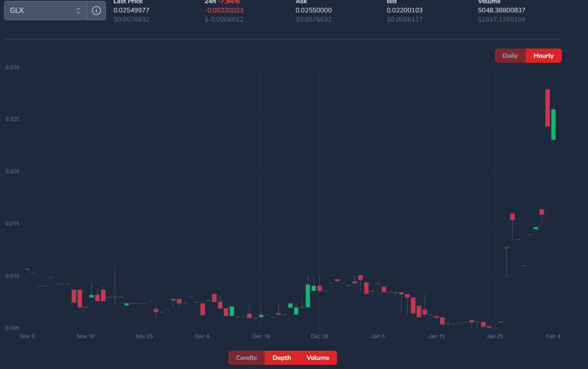Select the bid price 0.02200103

[405, 10]
